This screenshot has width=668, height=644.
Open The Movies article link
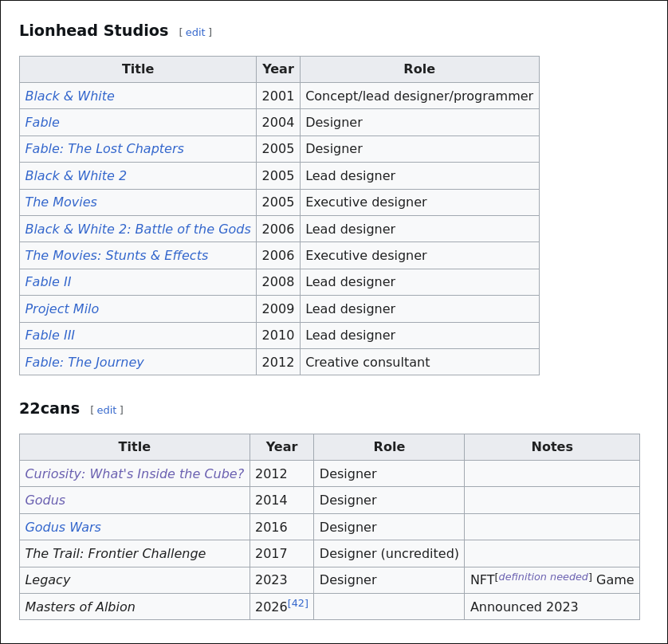61,202
